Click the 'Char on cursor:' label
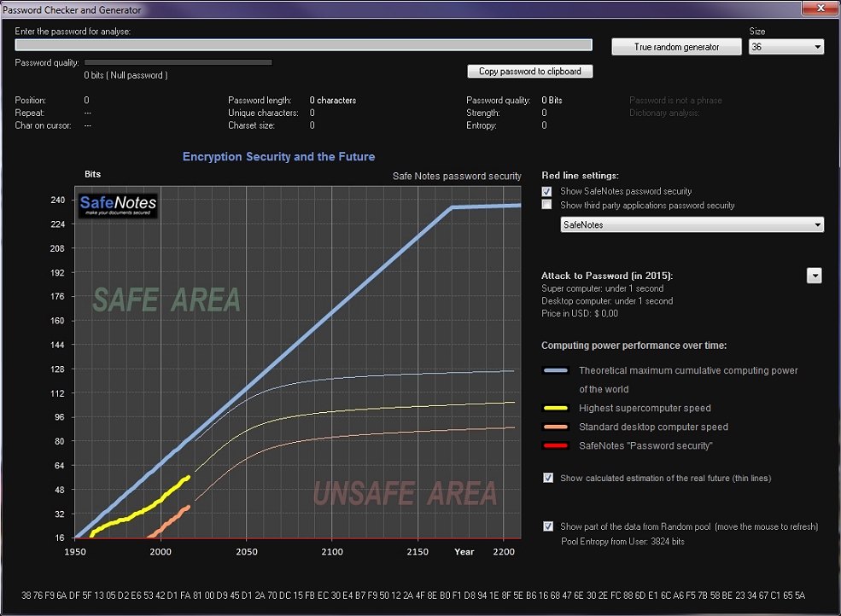This screenshot has height=616, width=841. click(x=43, y=125)
